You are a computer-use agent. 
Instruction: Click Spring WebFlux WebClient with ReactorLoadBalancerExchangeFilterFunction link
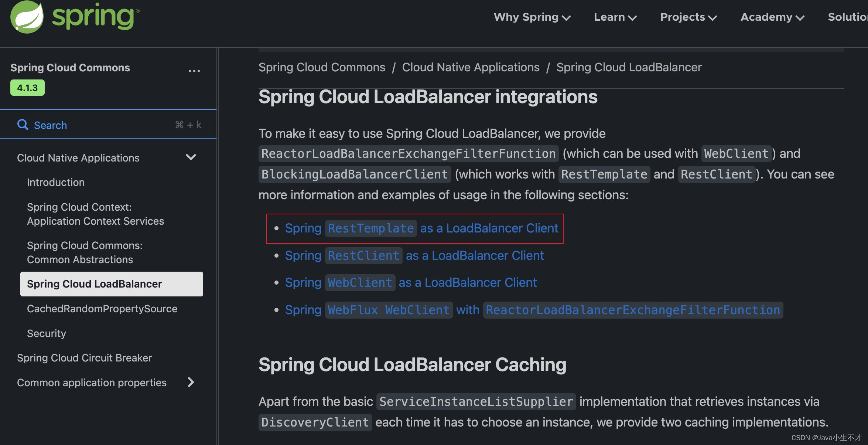pyautogui.click(x=532, y=309)
